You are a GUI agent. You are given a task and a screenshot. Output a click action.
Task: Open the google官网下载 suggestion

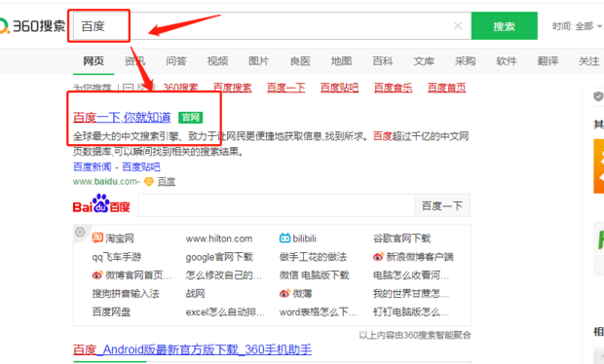[x=219, y=257]
